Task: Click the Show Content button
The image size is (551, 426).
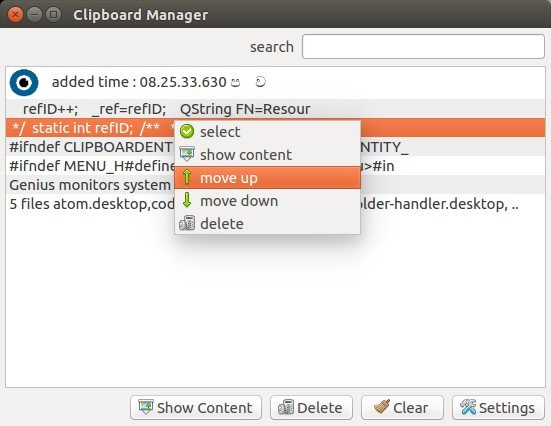Action: pos(196,408)
